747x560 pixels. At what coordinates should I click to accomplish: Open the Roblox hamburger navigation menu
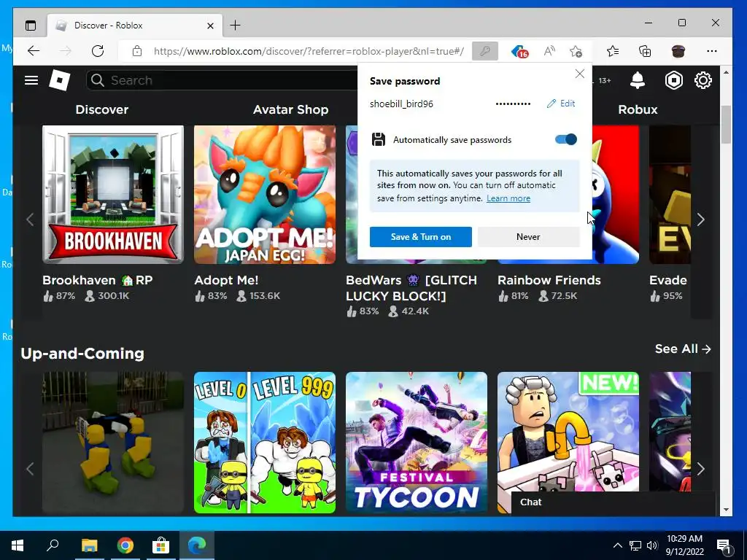(x=31, y=80)
